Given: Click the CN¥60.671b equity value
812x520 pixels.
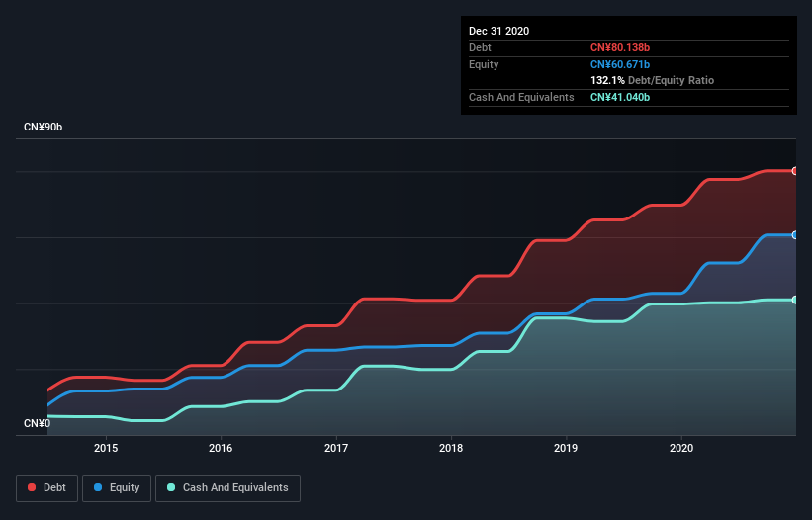Looking at the screenshot, I should pos(620,64).
